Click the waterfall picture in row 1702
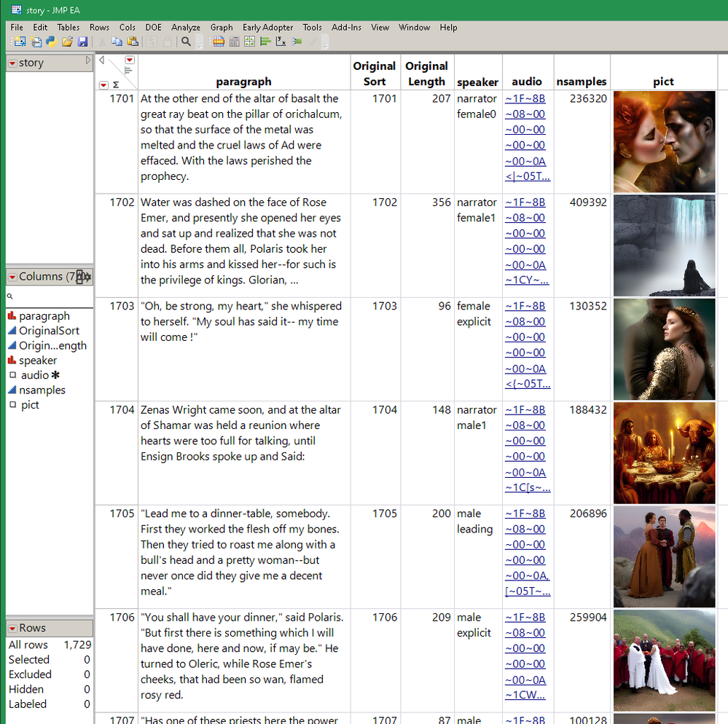 tap(664, 245)
